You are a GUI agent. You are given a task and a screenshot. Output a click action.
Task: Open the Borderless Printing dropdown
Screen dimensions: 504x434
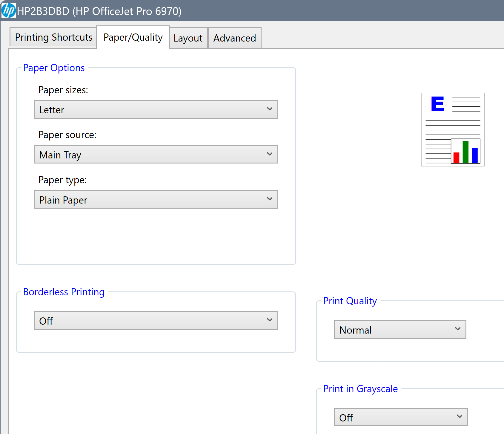click(156, 320)
